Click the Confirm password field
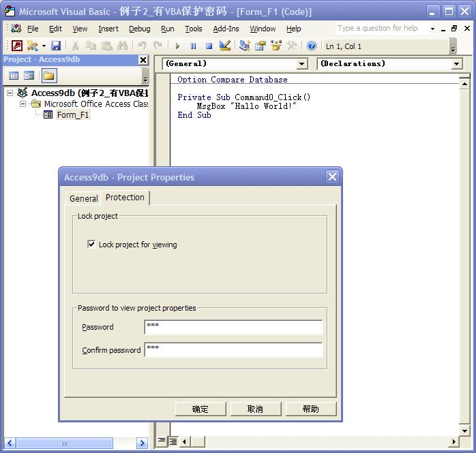The height and width of the screenshot is (453, 476). tap(233, 350)
